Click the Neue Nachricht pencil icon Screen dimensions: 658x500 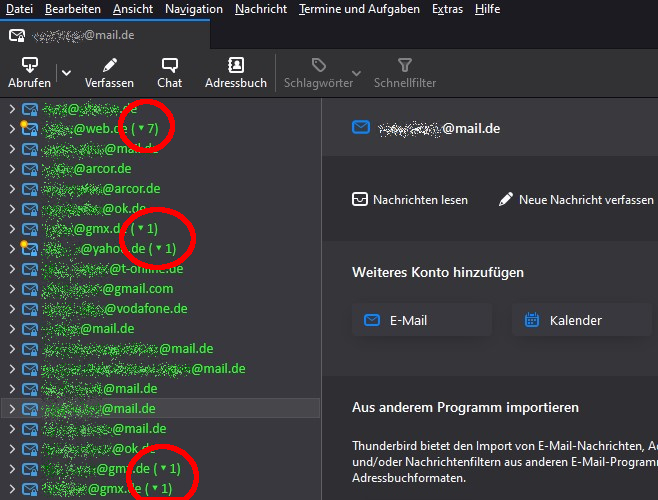pyautogui.click(x=506, y=199)
